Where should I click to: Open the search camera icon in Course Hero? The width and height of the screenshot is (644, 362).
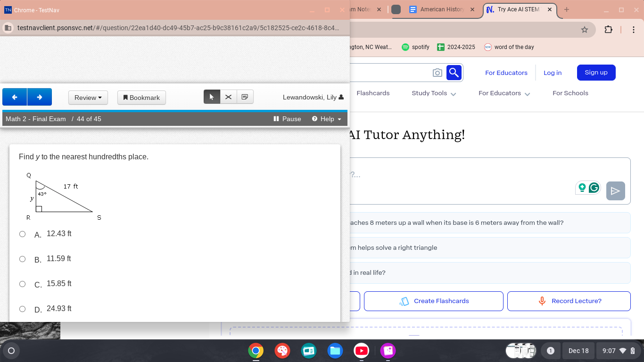(437, 73)
